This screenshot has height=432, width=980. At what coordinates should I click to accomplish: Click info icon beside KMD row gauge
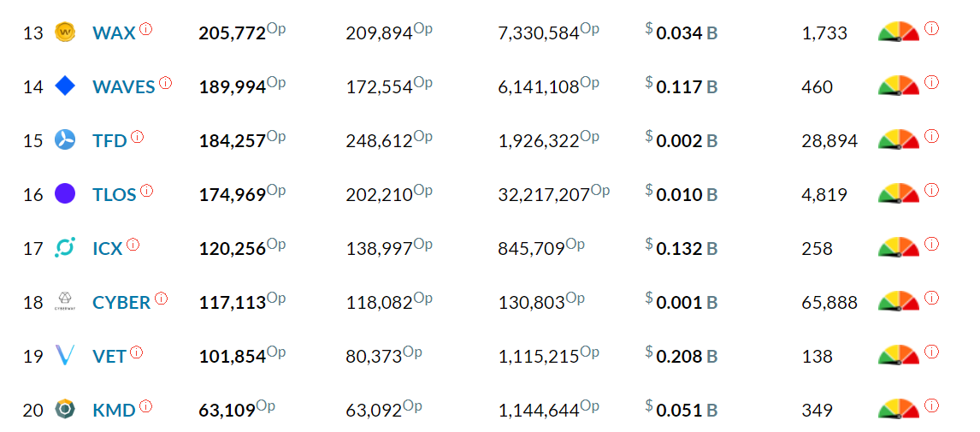click(931, 405)
